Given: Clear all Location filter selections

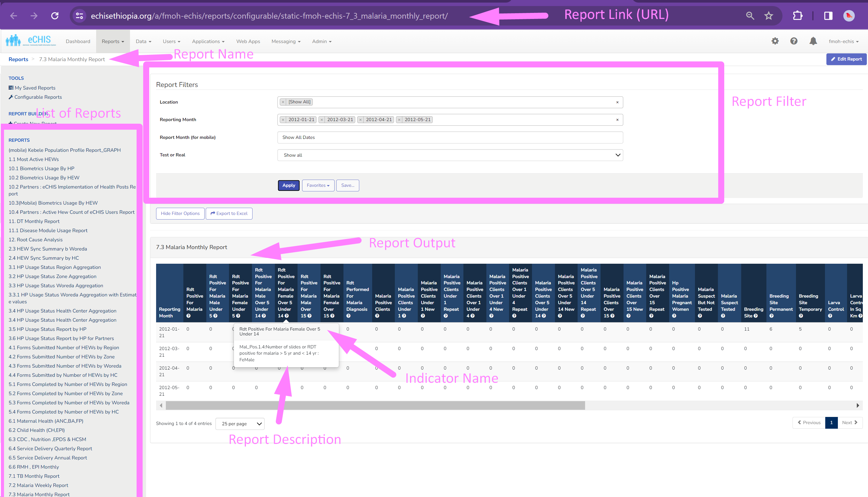Looking at the screenshot, I should pyautogui.click(x=617, y=102).
